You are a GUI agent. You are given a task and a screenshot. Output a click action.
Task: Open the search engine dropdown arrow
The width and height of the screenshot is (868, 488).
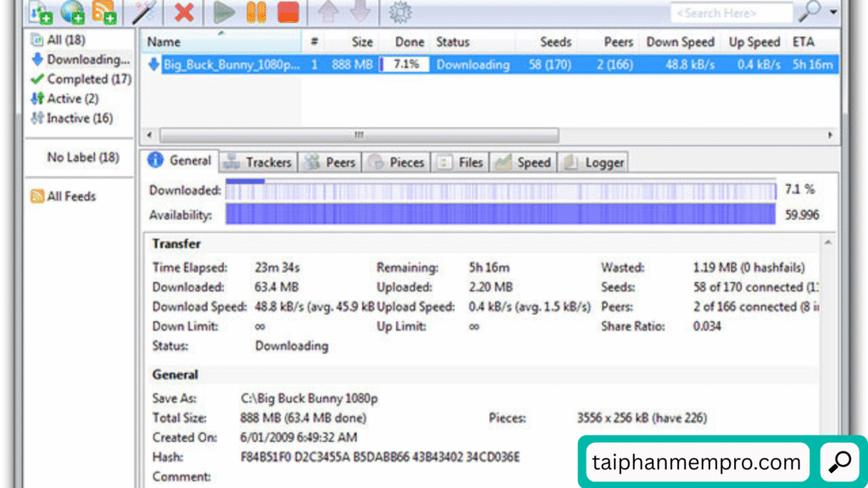[x=834, y=12]
